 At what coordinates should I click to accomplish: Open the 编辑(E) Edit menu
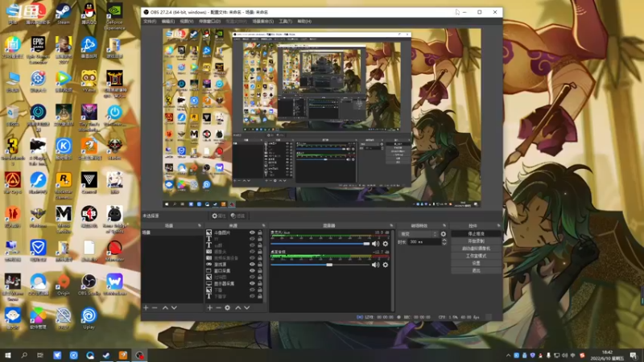coord(168,22)
